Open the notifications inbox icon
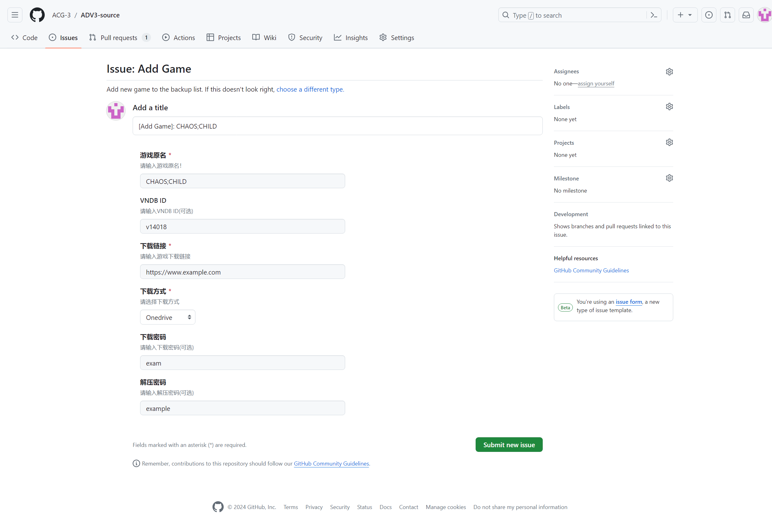 coord(746,15)
